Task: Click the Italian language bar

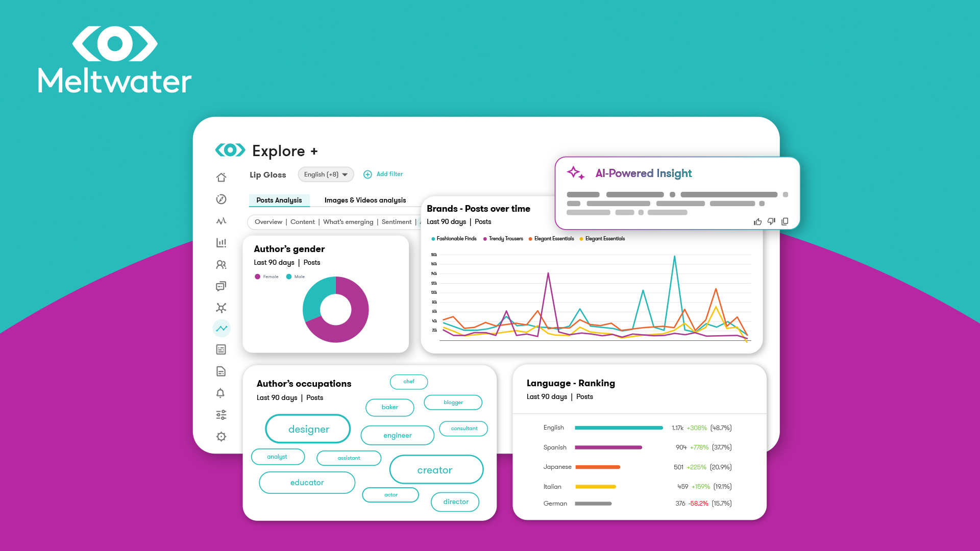Action: [x=596, y=487]
